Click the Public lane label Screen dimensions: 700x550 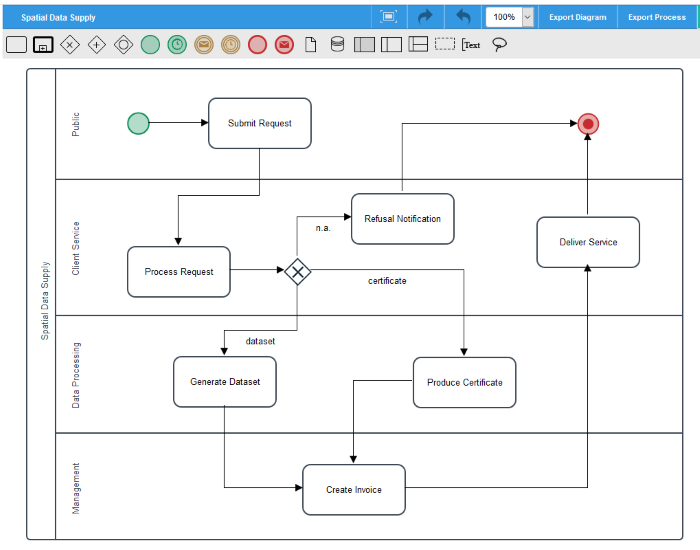click(76, 124)
